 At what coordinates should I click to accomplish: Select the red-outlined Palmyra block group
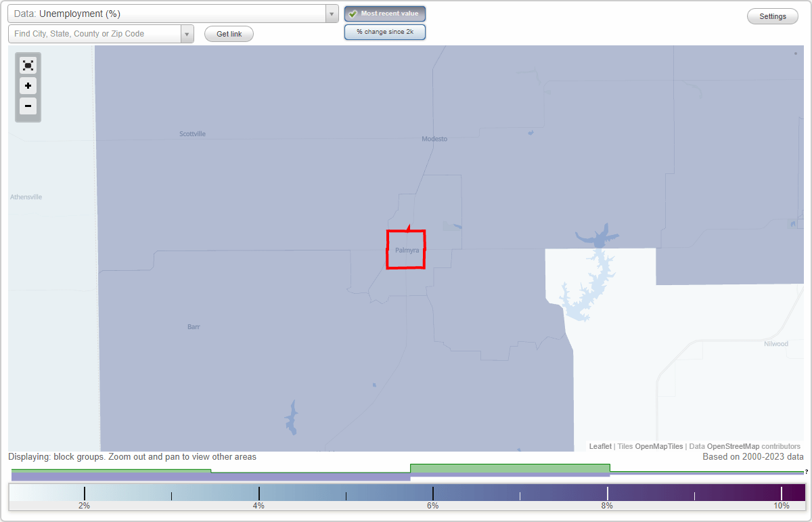[x=405, y=250]
